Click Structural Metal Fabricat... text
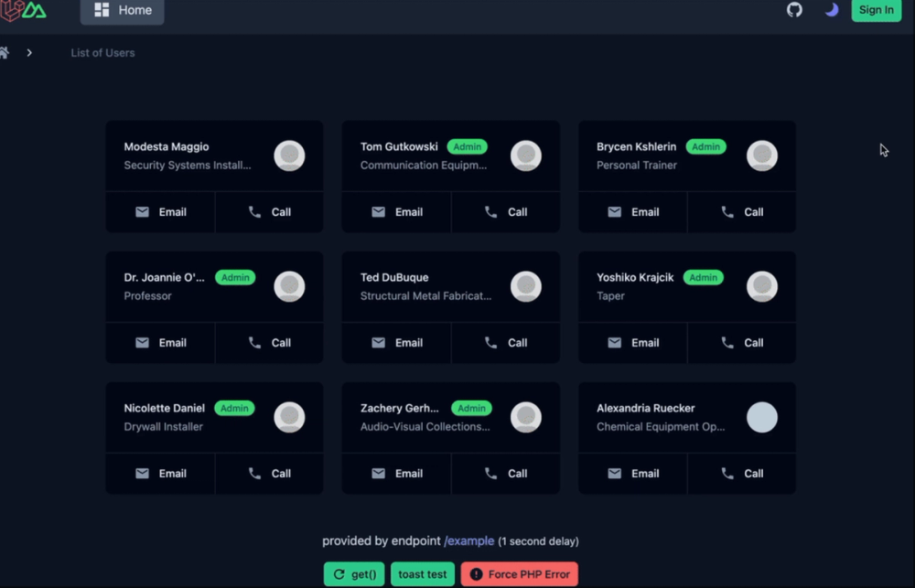The image size is (915, 588). click(x=425, y=295)
